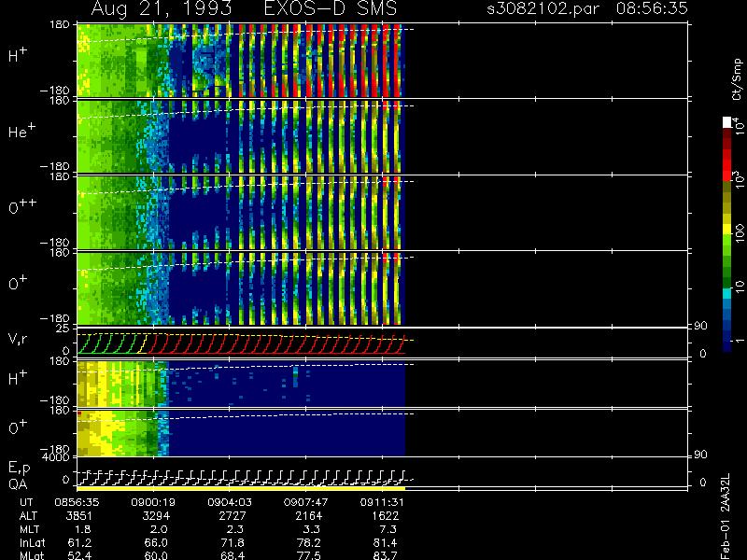747x560 pixels.
Task: Click the InLat value "66.0"
Action: (156, 542)
